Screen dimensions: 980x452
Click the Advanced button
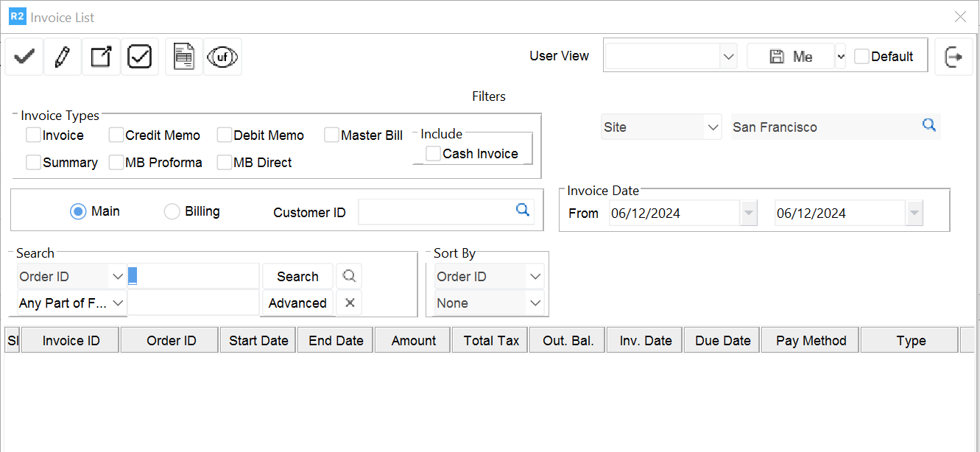tap(297, 303)
